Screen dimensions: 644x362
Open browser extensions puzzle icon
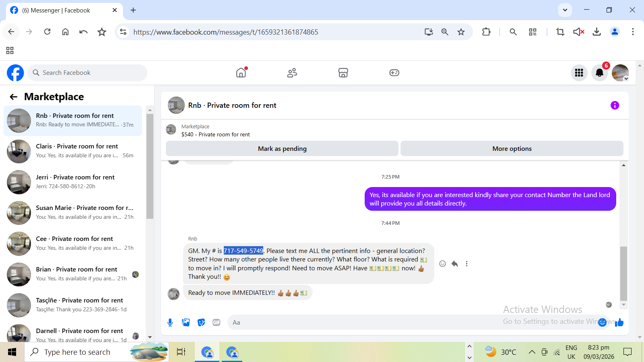486,32
